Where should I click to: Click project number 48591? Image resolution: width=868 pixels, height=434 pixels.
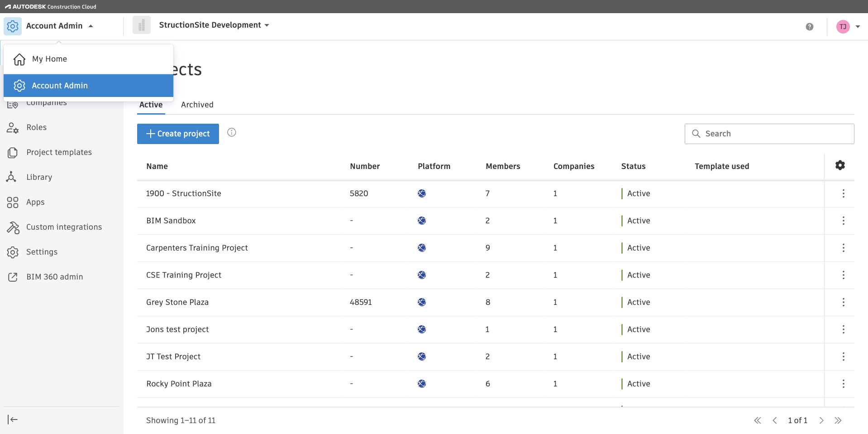coord(361,302)
